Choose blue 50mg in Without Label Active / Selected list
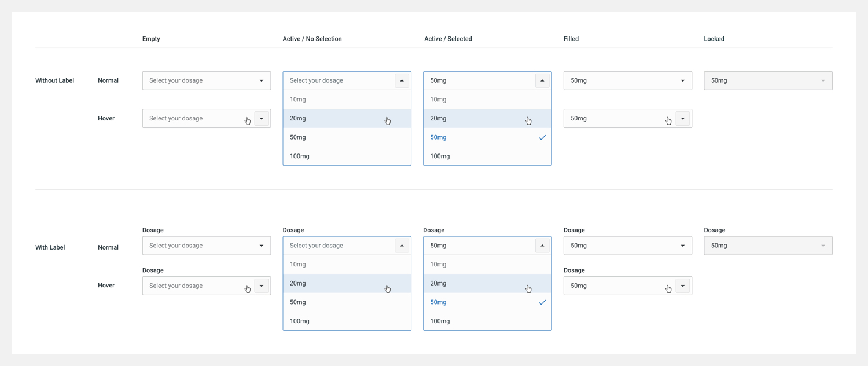Image resolution: width=868 pixels, height=366 pixels. [x=487, y=137]
